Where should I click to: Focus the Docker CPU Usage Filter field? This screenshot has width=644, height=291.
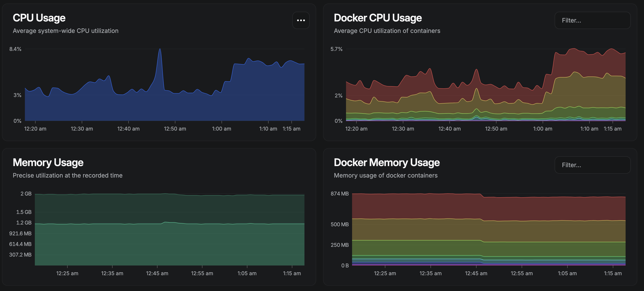(x=592, y=20)
